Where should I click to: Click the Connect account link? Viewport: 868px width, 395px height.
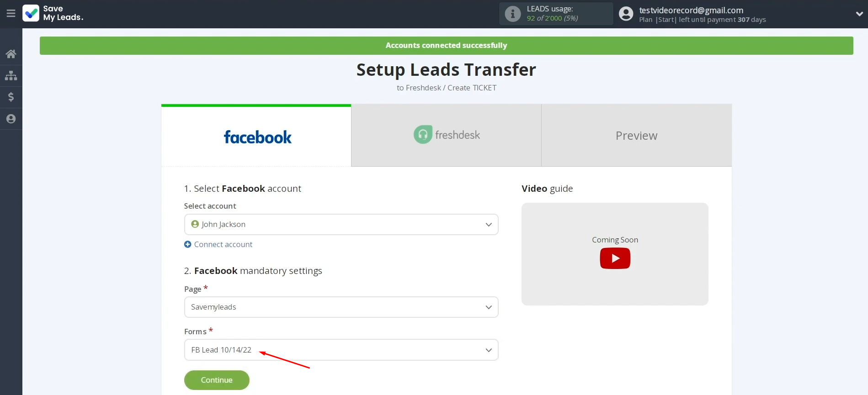pyautogui.click(x=223, y=244)
